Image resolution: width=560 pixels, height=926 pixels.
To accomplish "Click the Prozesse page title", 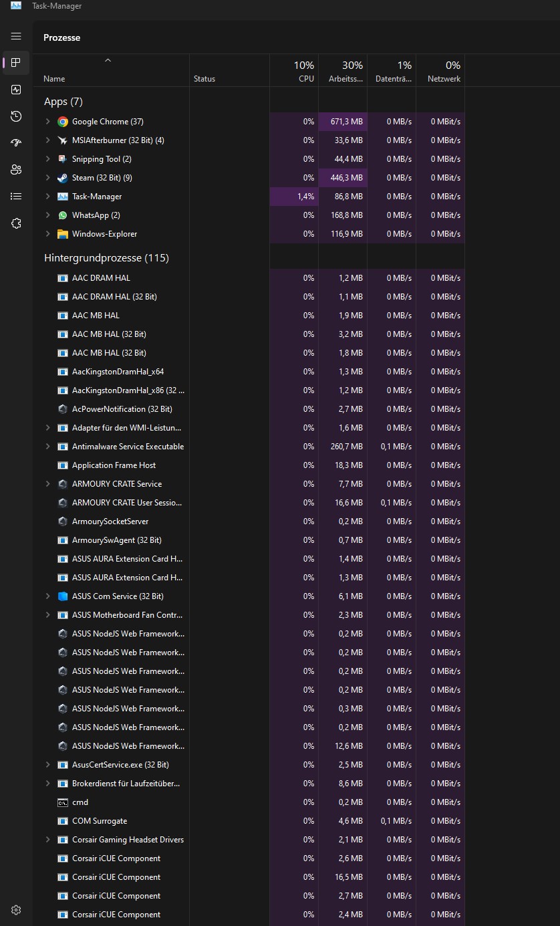I will pyautogui.click(x=62, y=37).
